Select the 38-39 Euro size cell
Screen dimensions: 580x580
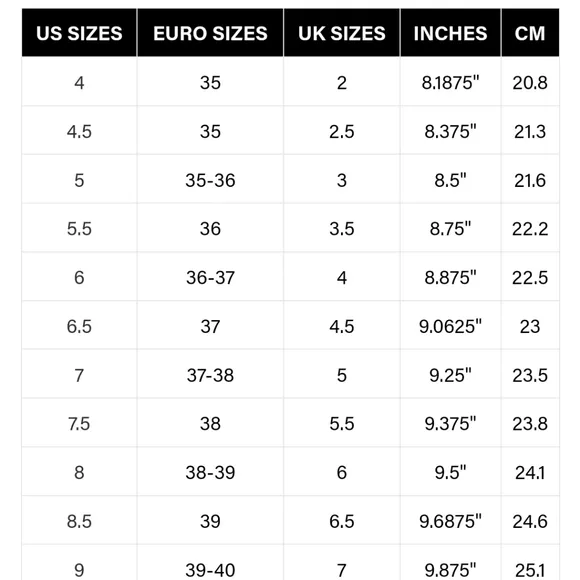click(210, 472)
